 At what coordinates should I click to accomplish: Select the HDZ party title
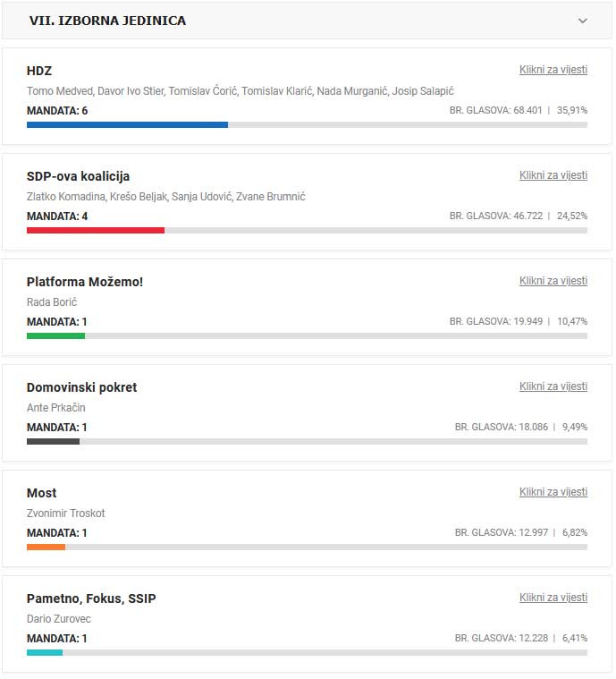[39, 71]
